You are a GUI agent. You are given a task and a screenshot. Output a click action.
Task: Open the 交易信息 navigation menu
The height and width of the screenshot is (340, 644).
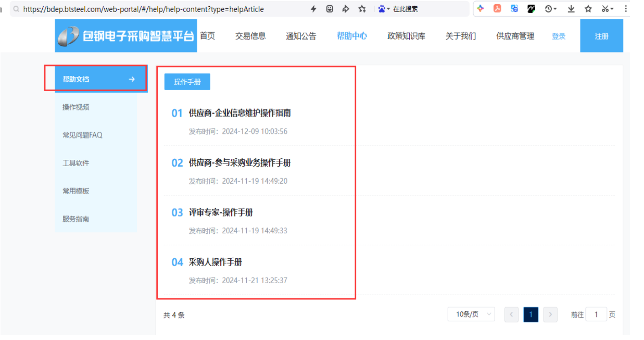pyautogui.click(x=250, y=36)
